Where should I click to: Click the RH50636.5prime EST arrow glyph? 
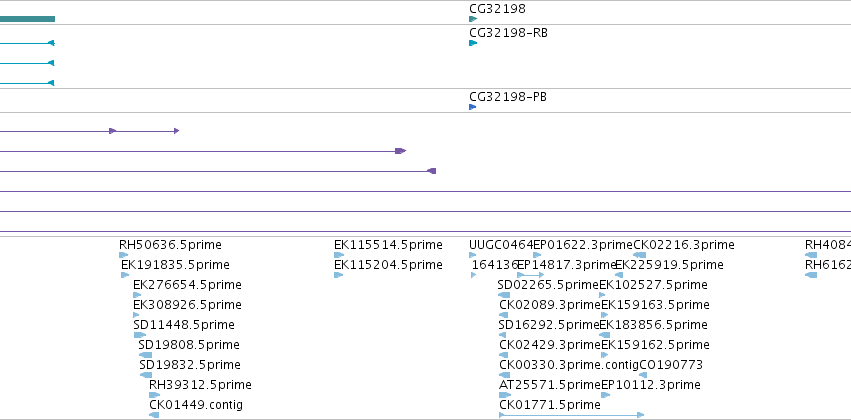124,255
